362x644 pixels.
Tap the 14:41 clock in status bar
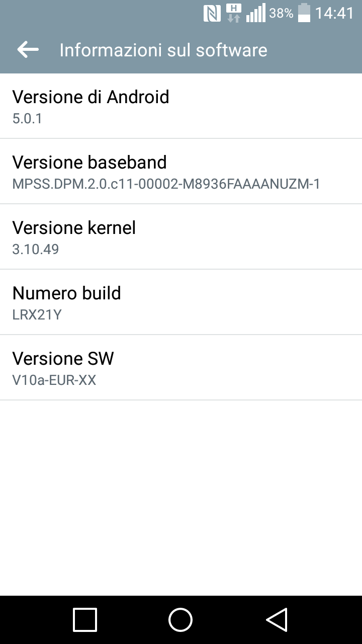click(334, 13)
